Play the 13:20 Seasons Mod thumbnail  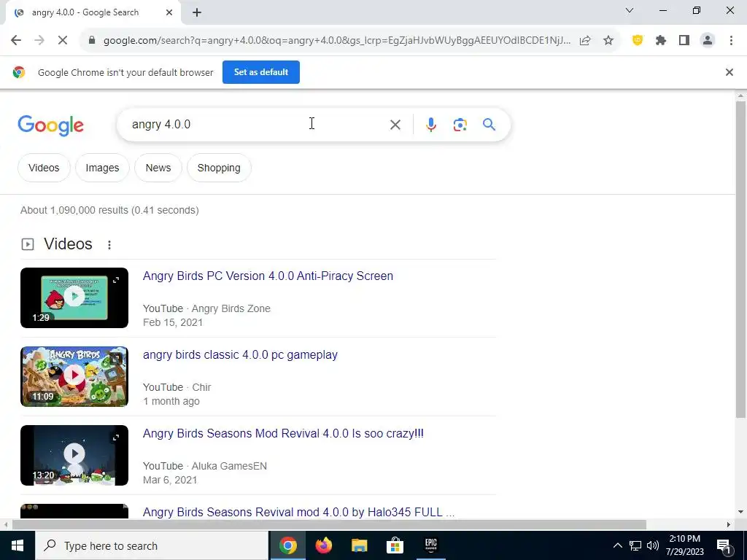74,455
